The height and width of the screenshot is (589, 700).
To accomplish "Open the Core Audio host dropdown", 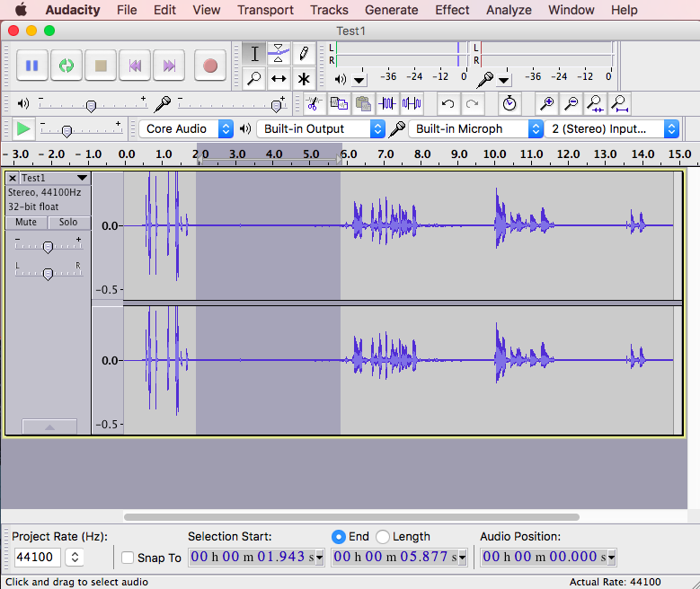I will point(185,128).
